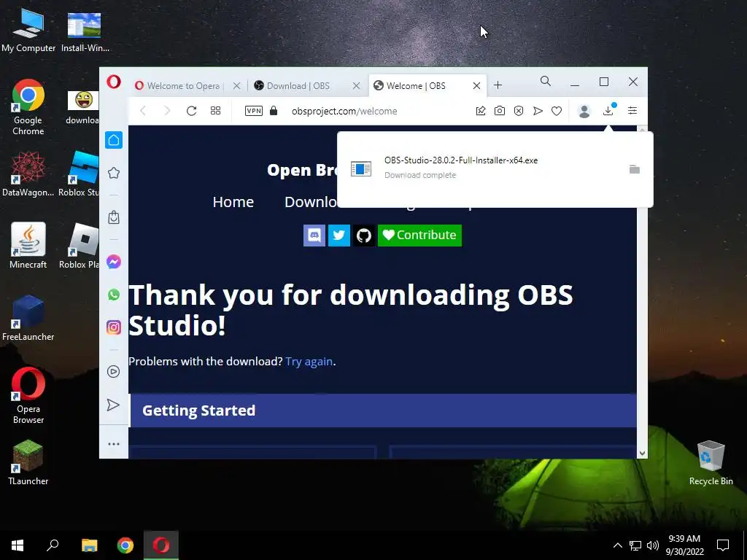This screenshot has width=747, height=560.
Task: Go back to the previous page
Action: point(143,111)
